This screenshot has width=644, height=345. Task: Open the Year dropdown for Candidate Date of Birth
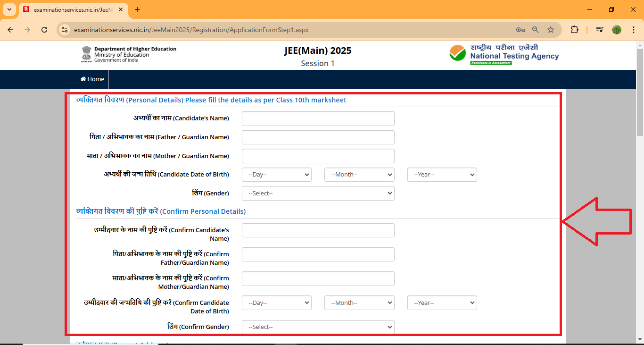coord(442,174)
